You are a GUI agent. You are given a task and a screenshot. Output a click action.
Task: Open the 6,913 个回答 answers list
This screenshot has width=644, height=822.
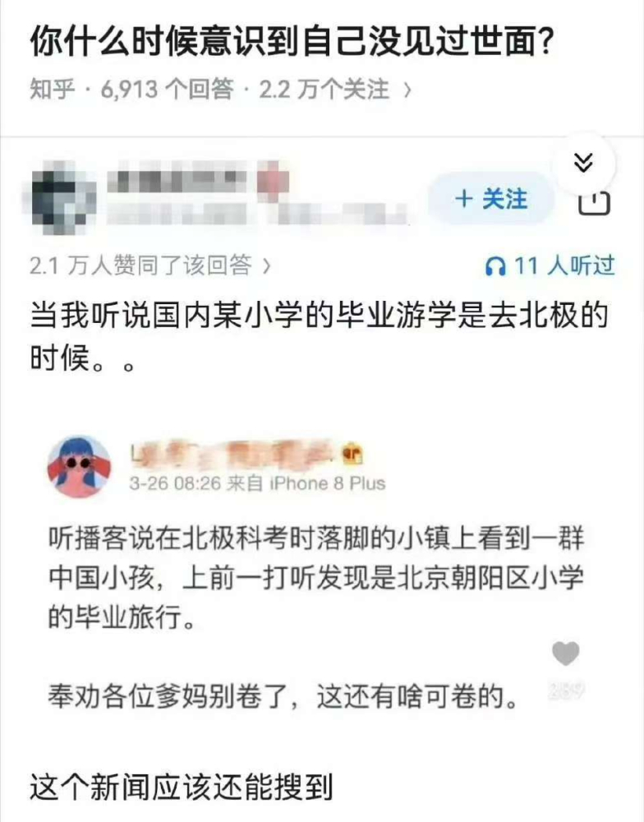coord(167,89)
